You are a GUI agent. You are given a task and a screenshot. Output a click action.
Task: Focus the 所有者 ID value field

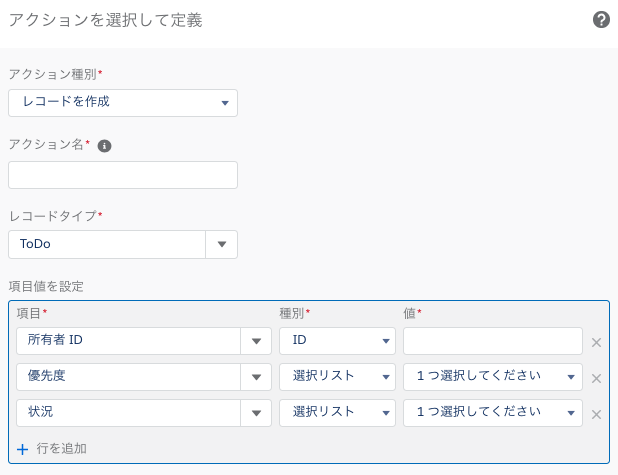493,341
